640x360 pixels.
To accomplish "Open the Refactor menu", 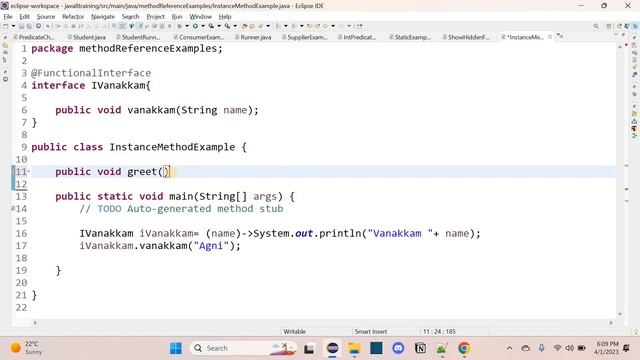I will point(73,17).
